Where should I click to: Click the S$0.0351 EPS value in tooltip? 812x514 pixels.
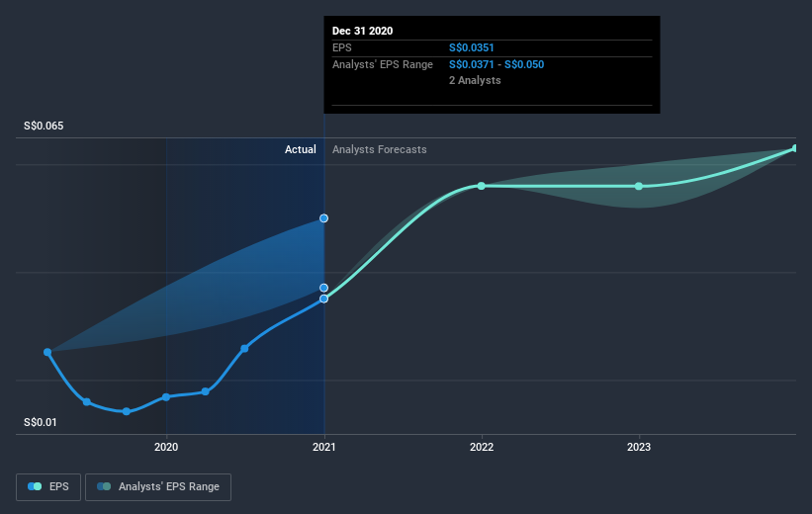tap(471, 47)
